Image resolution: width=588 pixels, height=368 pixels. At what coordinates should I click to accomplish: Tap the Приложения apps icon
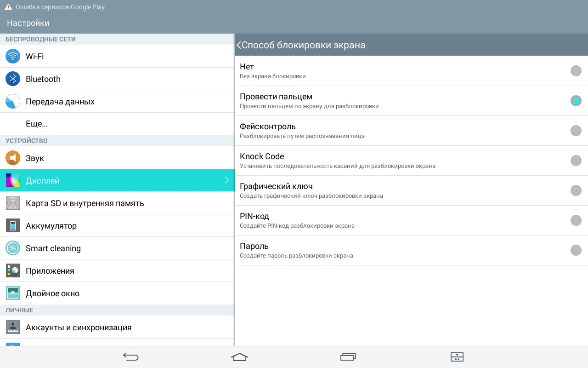pyautogui.click(x=13, y=271)
